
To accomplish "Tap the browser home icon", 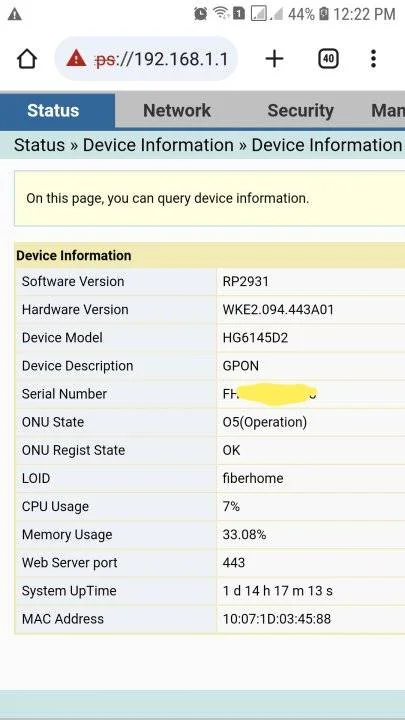I will pyautogui.click(x=27, y=59).
